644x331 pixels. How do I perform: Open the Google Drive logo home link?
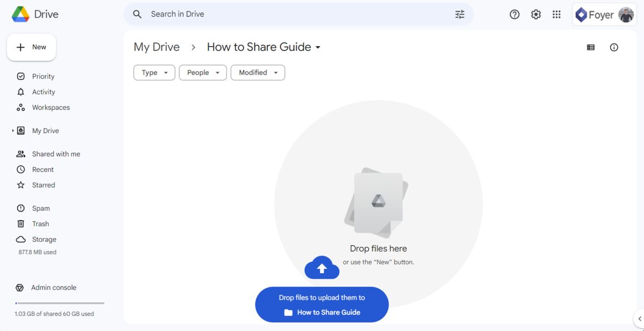35,14
